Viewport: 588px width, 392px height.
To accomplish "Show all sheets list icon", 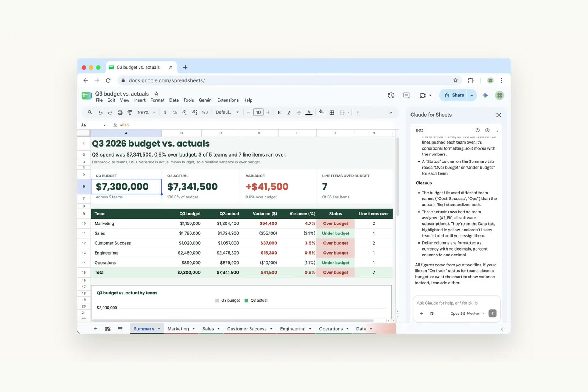I will 120,329.
